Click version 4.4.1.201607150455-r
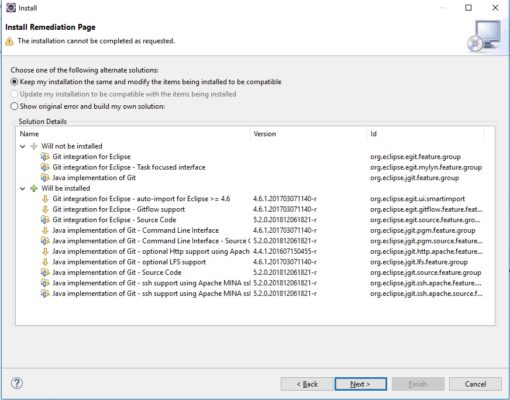Viewport: 510px width, 400px height. 285,251
